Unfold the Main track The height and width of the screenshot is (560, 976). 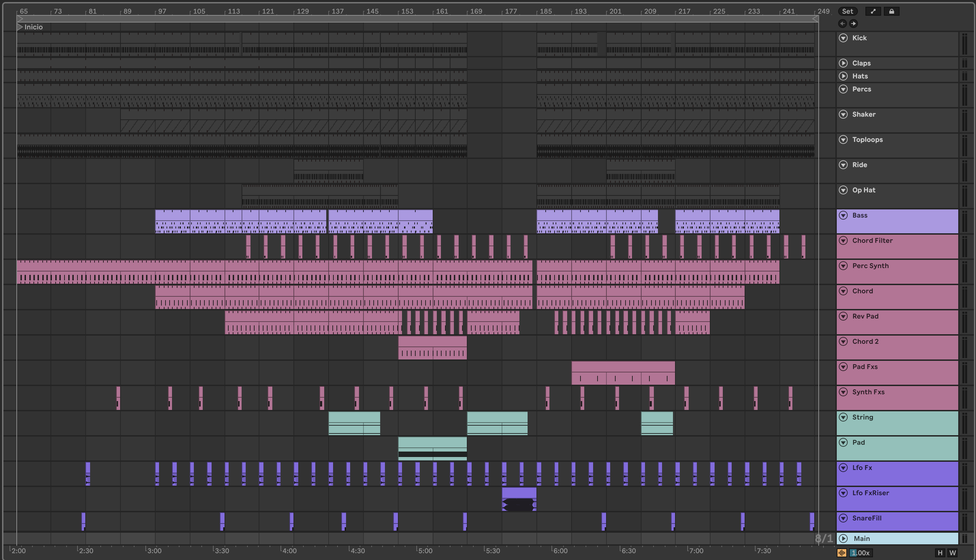[x=843, y=539]
